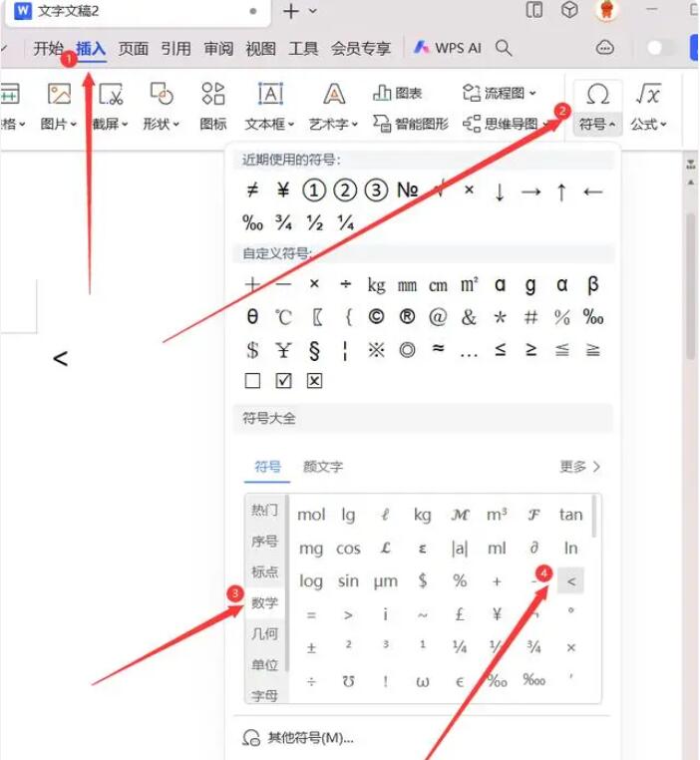
Task: Insert a Text Box icon
Action: [270, 95]
